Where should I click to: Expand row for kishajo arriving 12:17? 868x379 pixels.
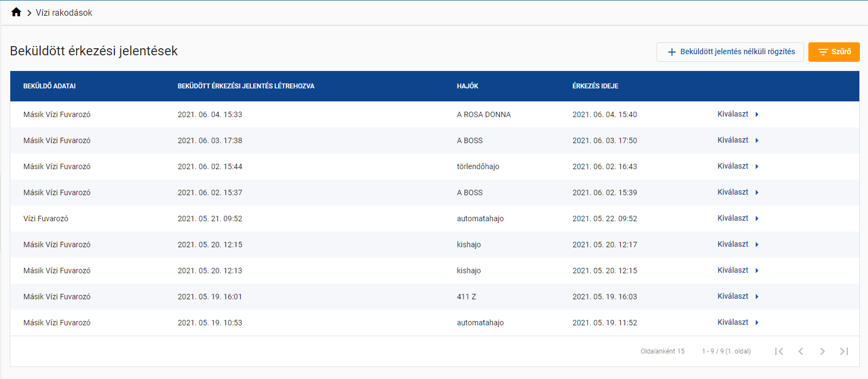pyautogui.click(x=757, y=245)
